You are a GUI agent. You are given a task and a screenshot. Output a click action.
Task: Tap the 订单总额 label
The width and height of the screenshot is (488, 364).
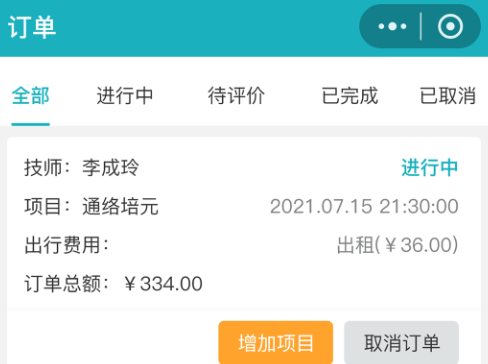pyautogui.click(x=66, y=284)
